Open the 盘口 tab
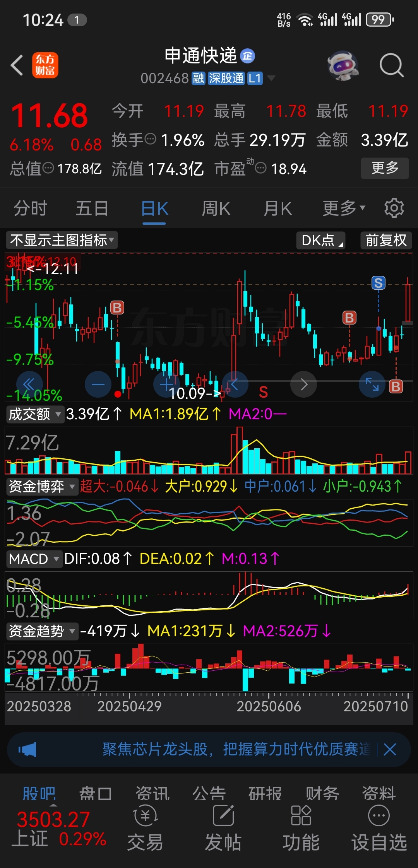 [96, 793]
